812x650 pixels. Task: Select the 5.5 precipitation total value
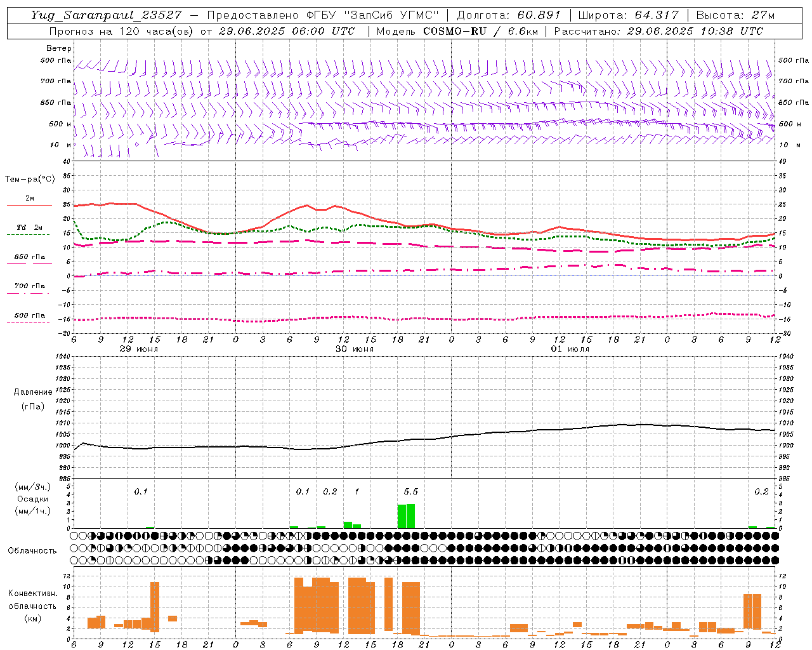pos(411,491)
